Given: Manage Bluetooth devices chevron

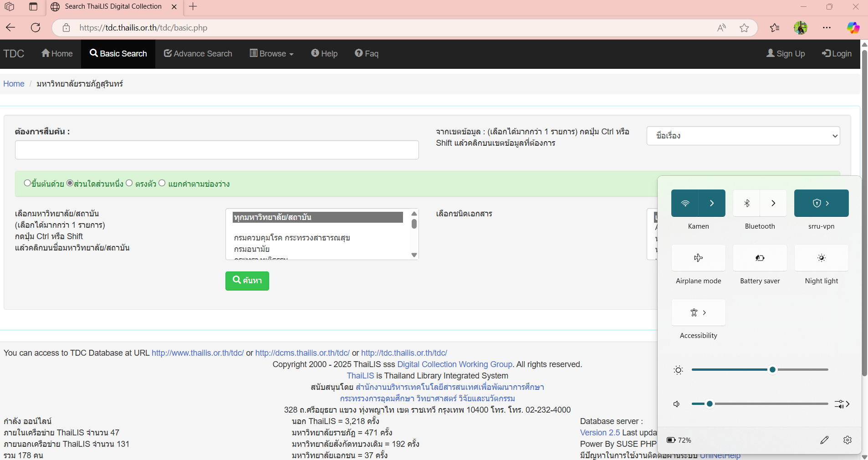Looking at the screenshot, I should tap(773, 203).
